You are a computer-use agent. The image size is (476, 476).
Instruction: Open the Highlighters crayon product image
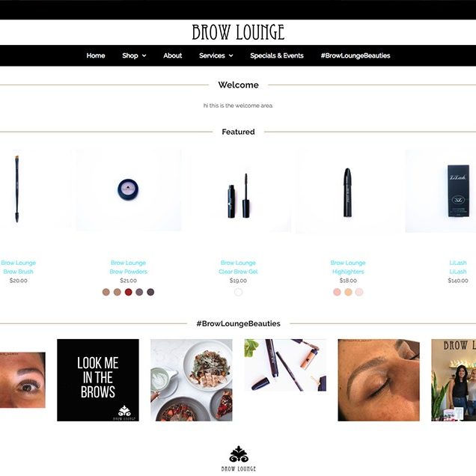348,191
